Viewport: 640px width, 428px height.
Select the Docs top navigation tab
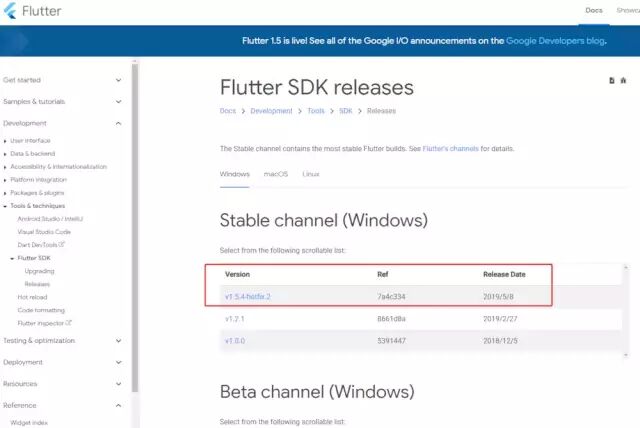pos(594,11)
